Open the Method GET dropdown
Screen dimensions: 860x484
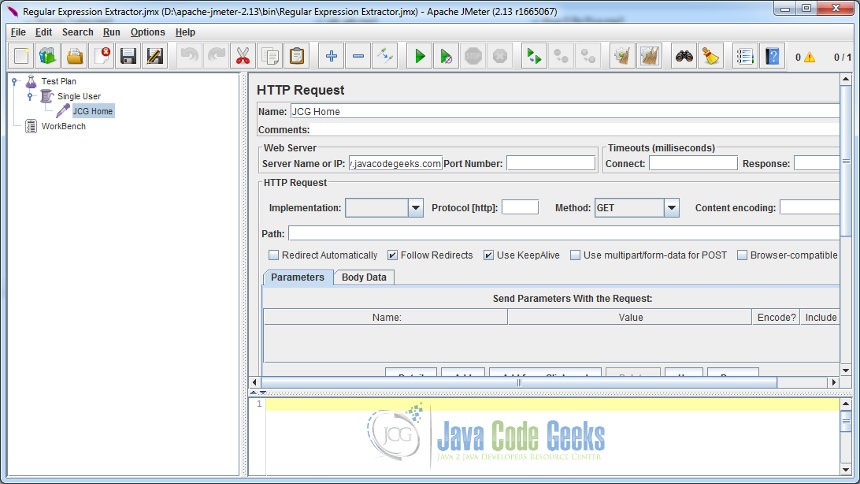point(672,208)
